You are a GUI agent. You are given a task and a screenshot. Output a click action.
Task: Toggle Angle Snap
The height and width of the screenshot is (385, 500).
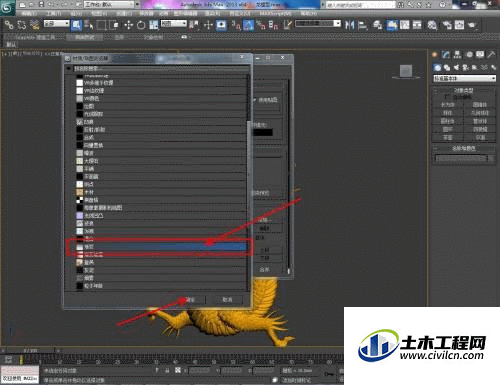248,25
